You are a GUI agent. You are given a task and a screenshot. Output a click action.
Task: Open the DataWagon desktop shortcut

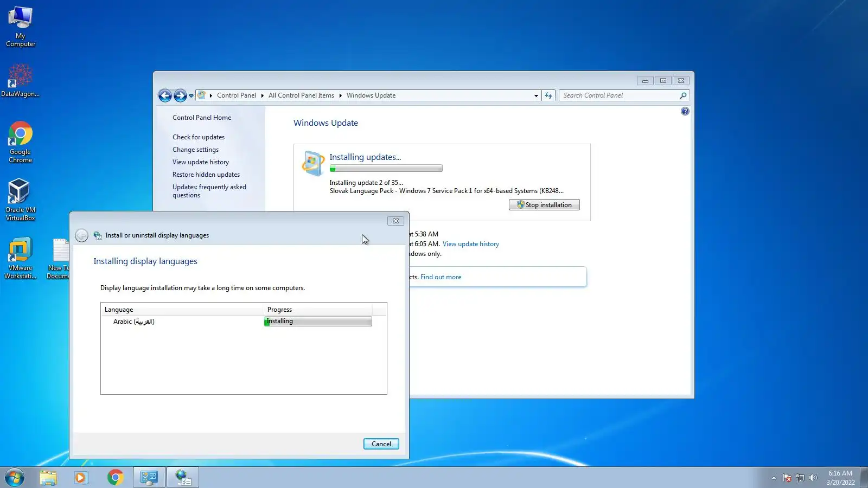(x=20, y=80)
